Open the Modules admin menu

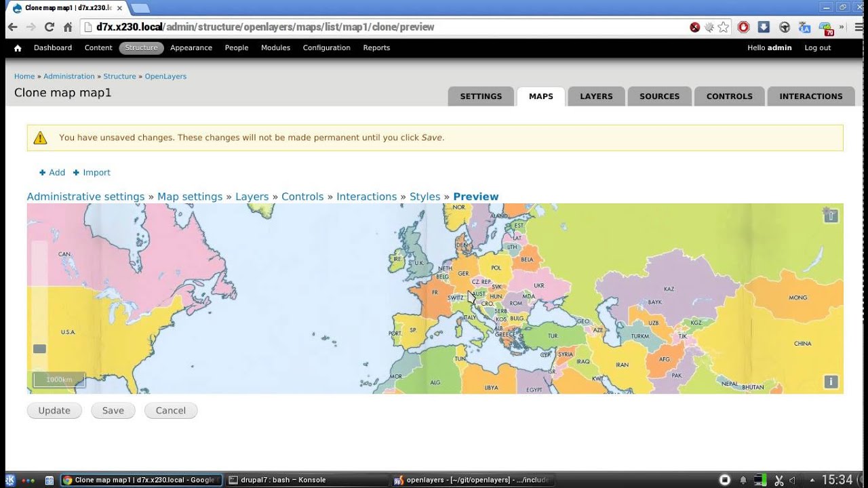275,48
